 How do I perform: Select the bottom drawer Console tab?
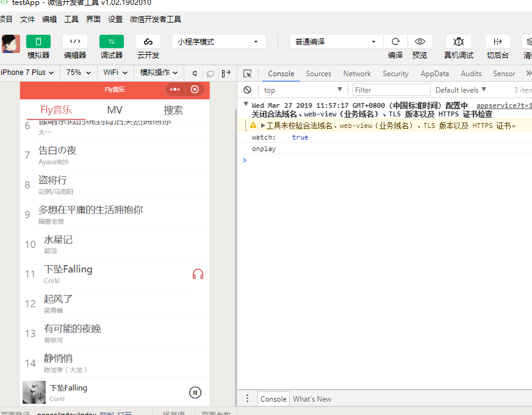273,399
